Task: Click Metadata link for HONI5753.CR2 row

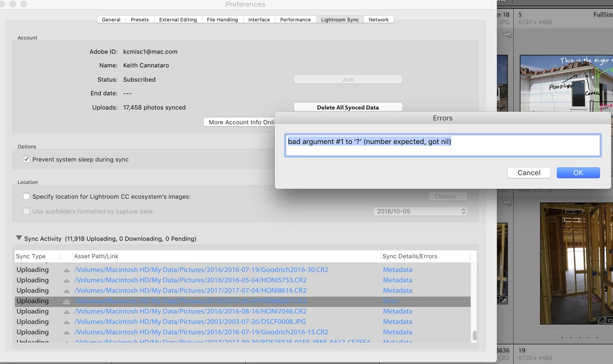Action: pyautogui.click(x=397, y=280)
